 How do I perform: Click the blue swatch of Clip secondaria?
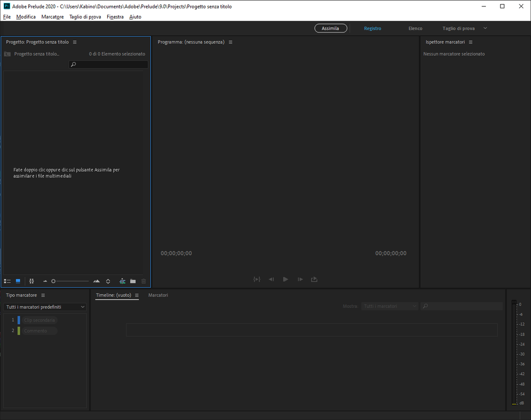(x=19, y=320)
